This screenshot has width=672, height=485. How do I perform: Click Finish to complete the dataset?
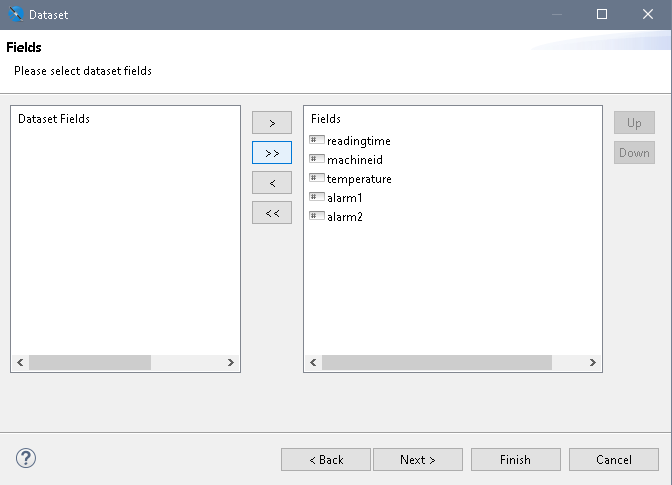515,460
